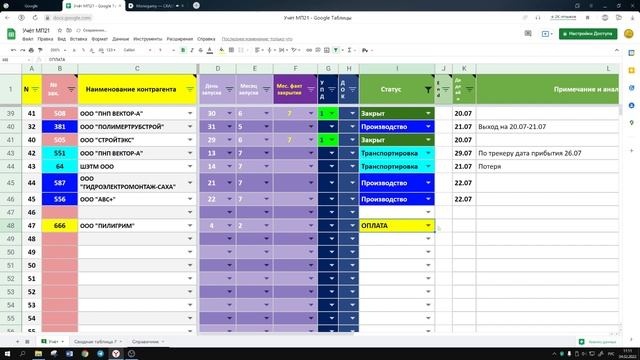Click the redo icon in the toolbar
This screenshot has height=360, width=640.
pos(22,50)
